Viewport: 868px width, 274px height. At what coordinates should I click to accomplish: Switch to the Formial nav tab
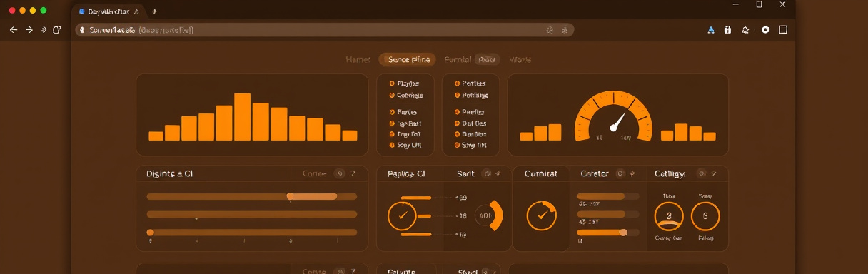click(458, 60)
